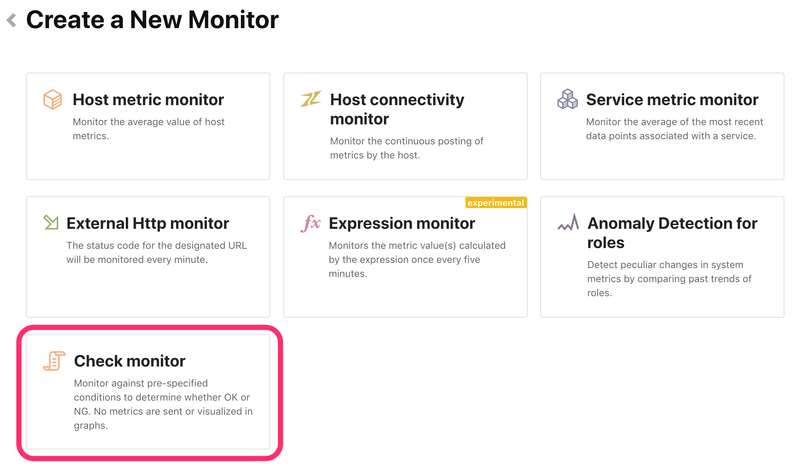Click the Create a New Monitor heading
This screenshot has width=800, height=468.
coord(152,20)
